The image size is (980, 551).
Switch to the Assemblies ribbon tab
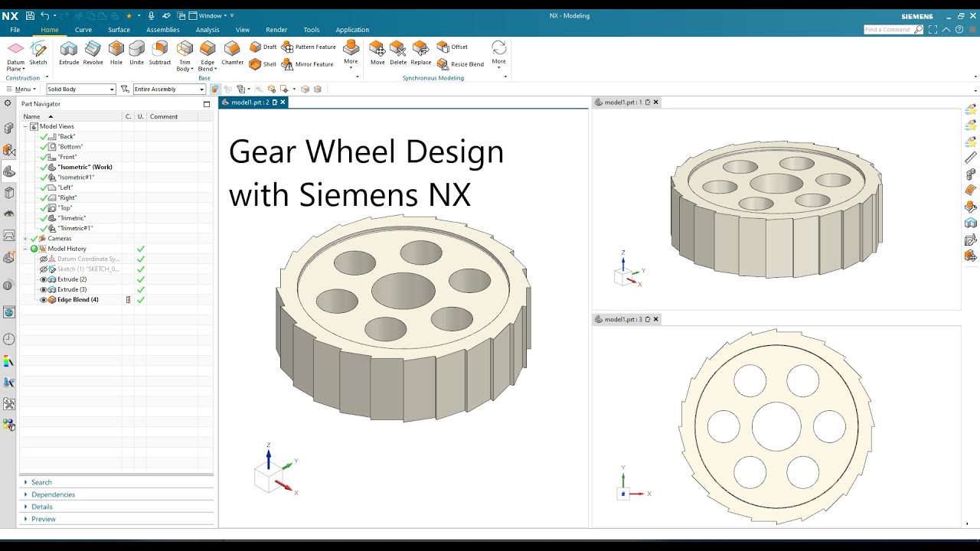click(163, 30)
